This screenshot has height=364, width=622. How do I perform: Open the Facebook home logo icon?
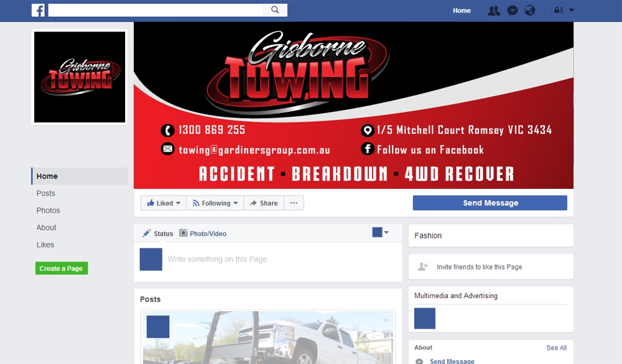(38, 10)
